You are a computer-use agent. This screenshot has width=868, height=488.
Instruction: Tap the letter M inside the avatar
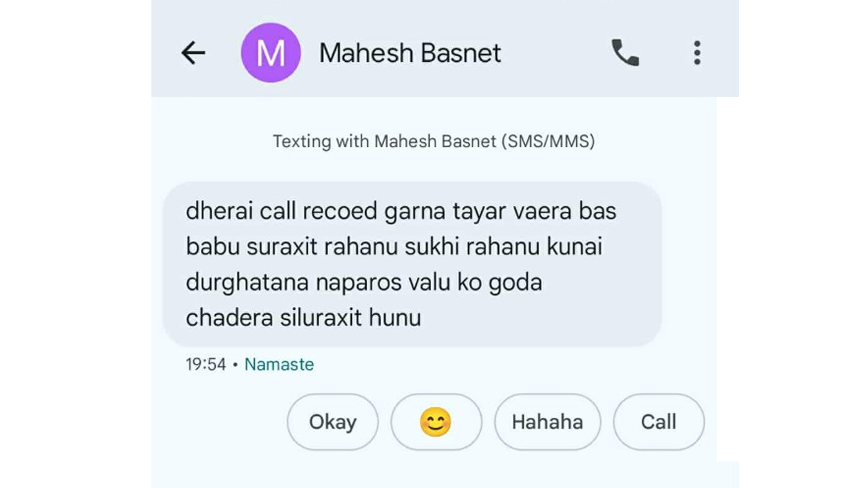coord(271,53)
